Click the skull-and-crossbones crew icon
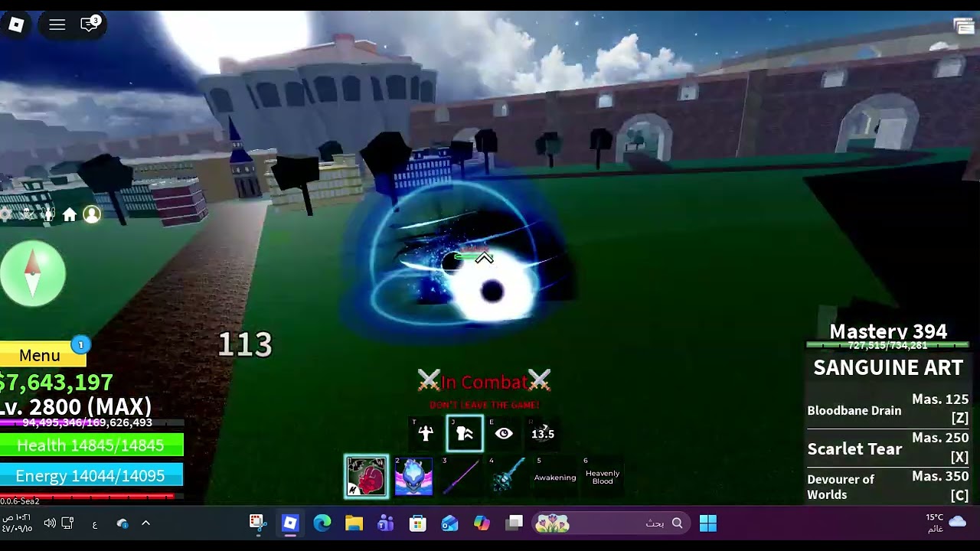The image size is (980, 551). (x=28, y=215)
